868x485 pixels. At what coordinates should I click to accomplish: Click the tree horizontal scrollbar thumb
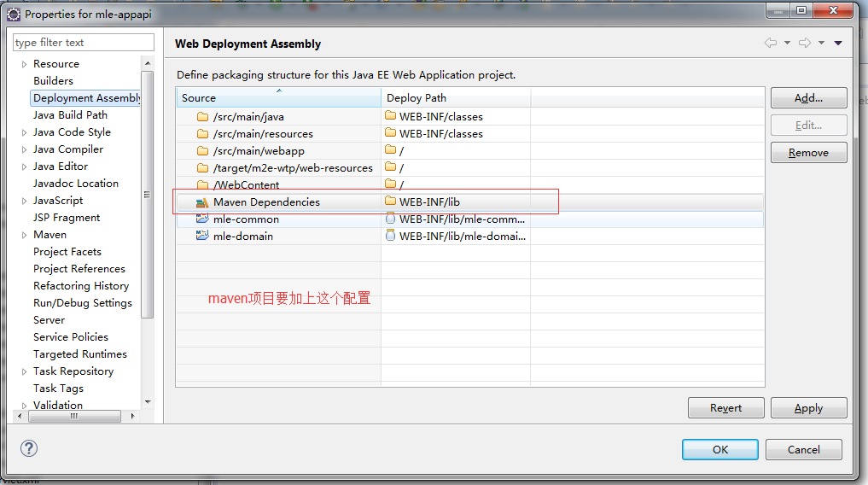74,416
